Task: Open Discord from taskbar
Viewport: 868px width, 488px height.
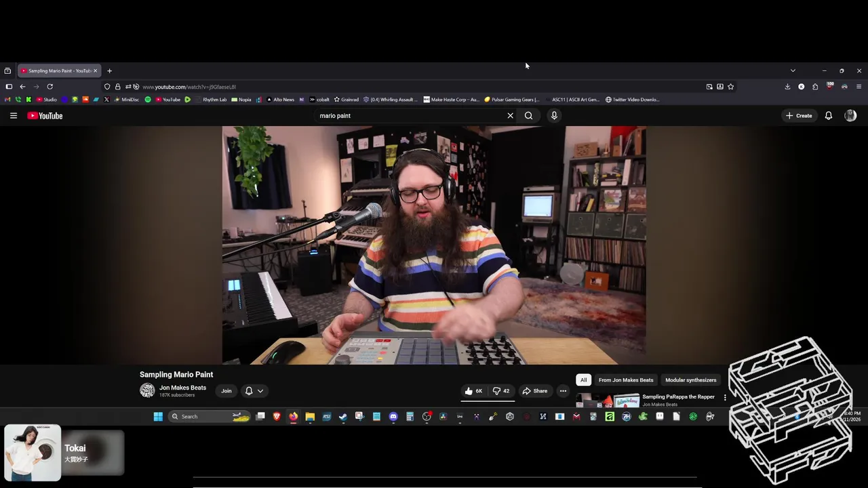Action: pos(393,416)
